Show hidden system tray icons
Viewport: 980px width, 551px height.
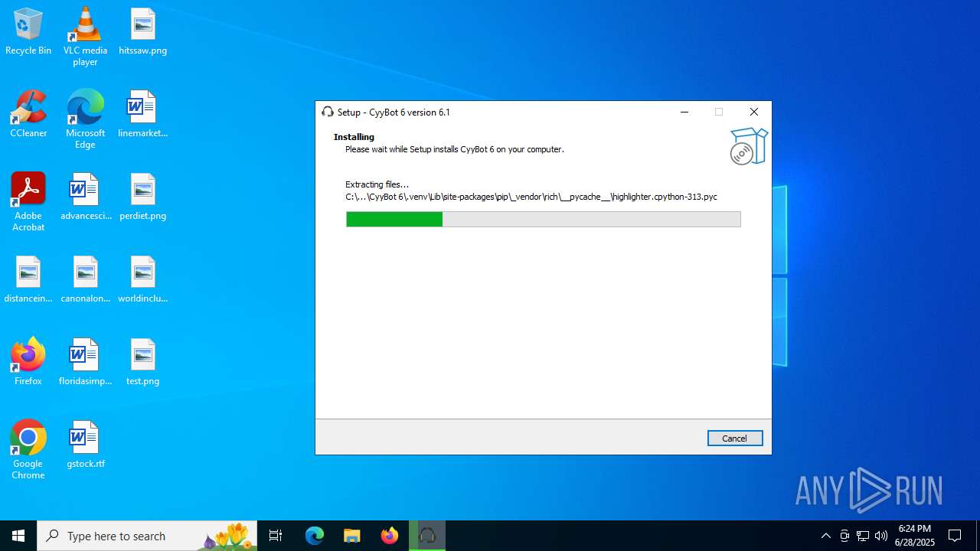(825, 536)
